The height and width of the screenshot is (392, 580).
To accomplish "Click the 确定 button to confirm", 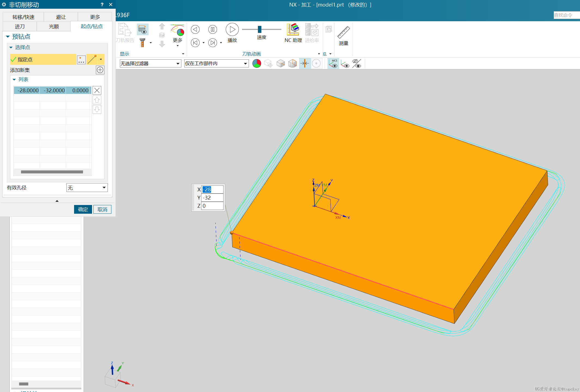I will 82,209.
